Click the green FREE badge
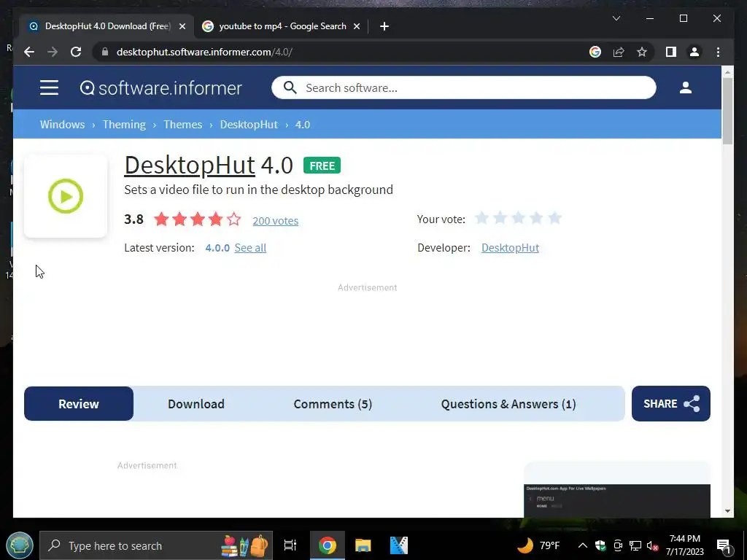Viewport: 747px width, 560px height. (322, 166)
